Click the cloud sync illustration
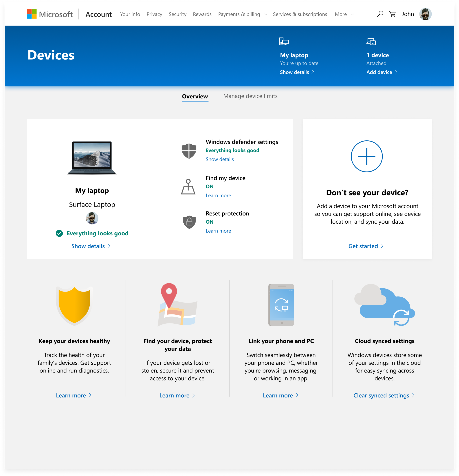The height and width of the screenshot is (476, 459). coord(385,305)
